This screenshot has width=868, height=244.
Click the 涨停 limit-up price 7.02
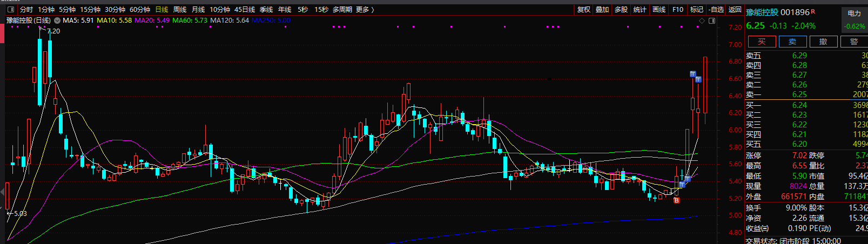tap(799, 155)
